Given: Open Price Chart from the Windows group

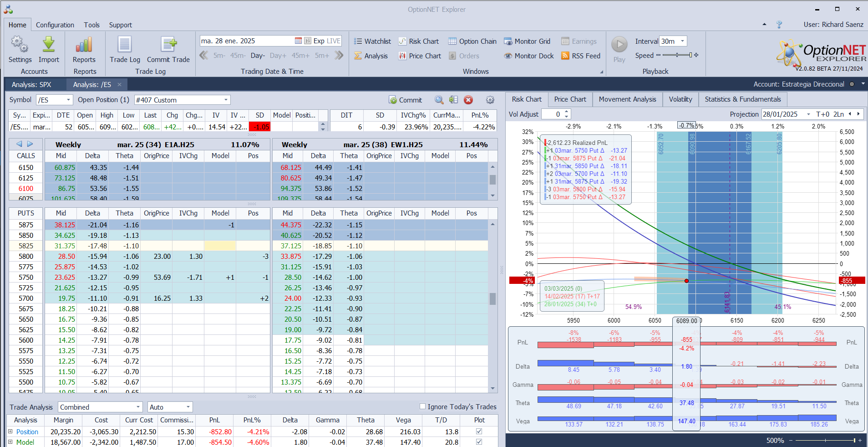Looking at the screenshot, I should (x=420, y=56).
